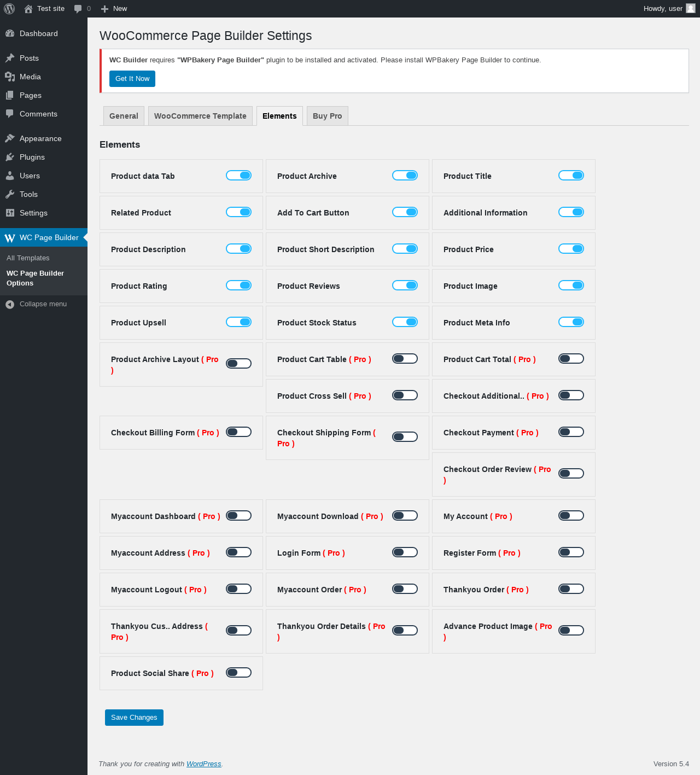Click the Users person icon
Viewport: 700px width, 775px height.
(10, 176)
